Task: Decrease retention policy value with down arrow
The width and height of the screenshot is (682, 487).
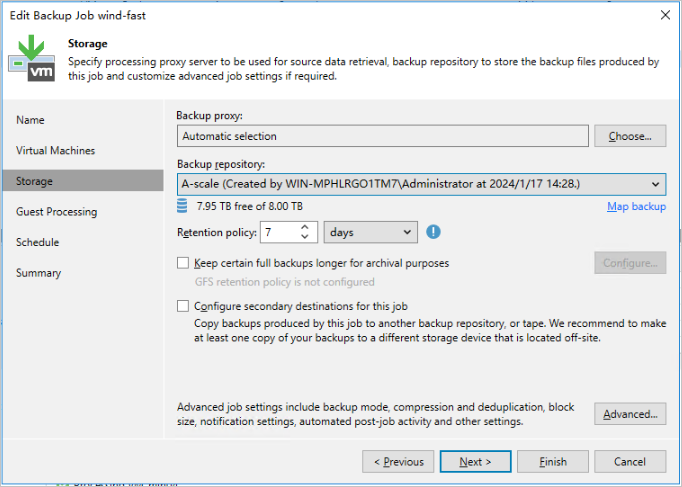Action: (x=303, y=238)
